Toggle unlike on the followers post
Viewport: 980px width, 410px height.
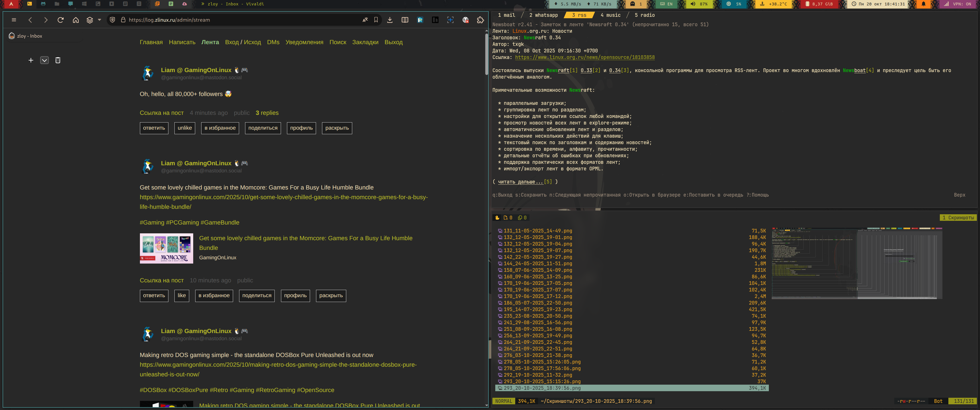(184, 128)
